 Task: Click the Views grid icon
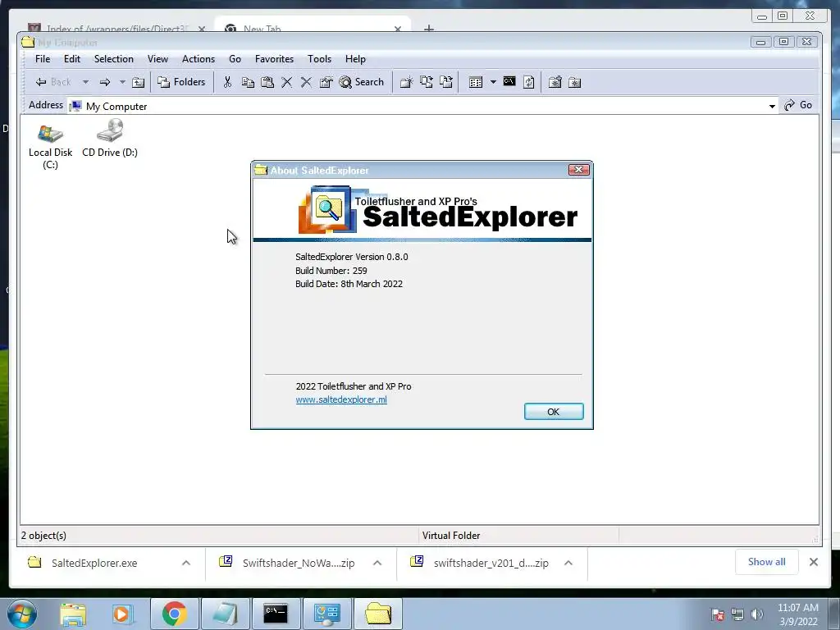[475, 82]
